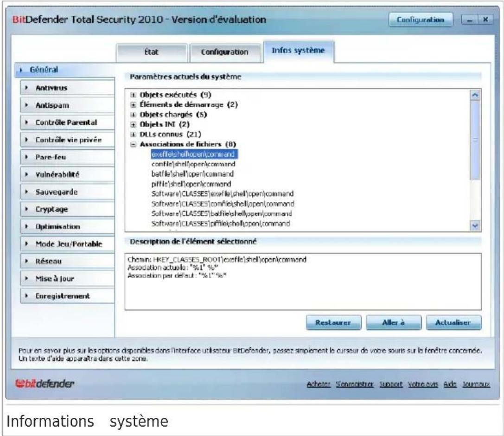Open the Antispam sidebar section
The image size is (504, 436).
67,105
